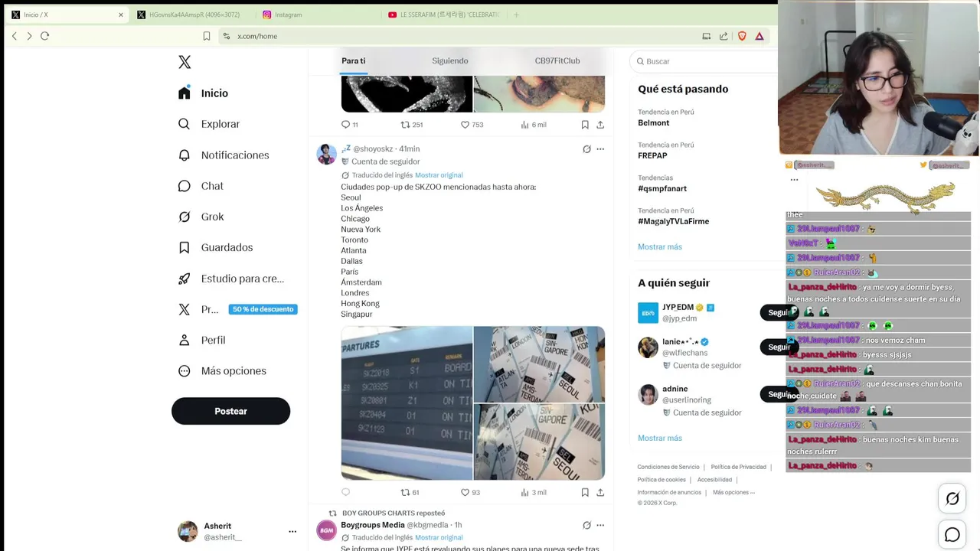
Task: Open Explorar search page
Action: coord(208,124)
